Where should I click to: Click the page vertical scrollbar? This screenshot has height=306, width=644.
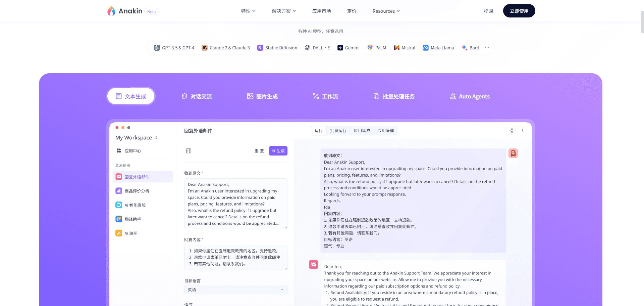pos(642,22)
